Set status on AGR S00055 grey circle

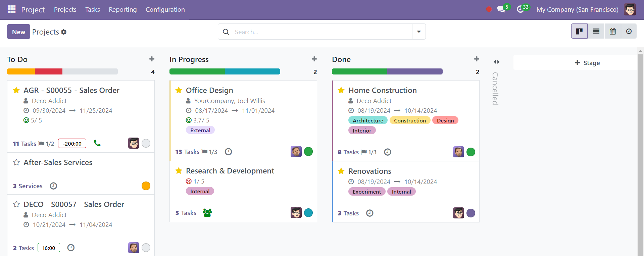coord(146,143)
